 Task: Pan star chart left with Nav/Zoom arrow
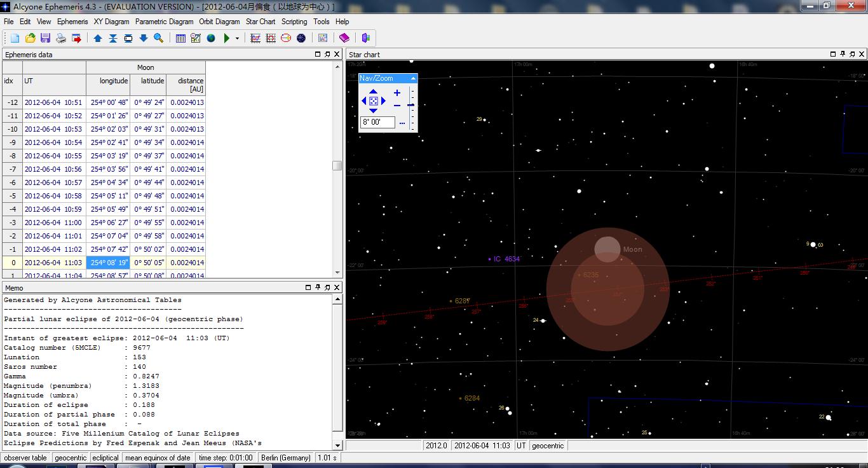coord(364,101)
